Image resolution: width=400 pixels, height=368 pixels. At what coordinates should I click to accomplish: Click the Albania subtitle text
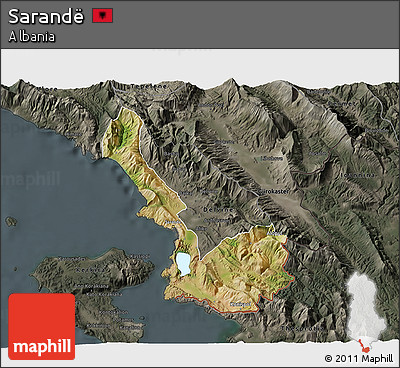coord(32,37)
